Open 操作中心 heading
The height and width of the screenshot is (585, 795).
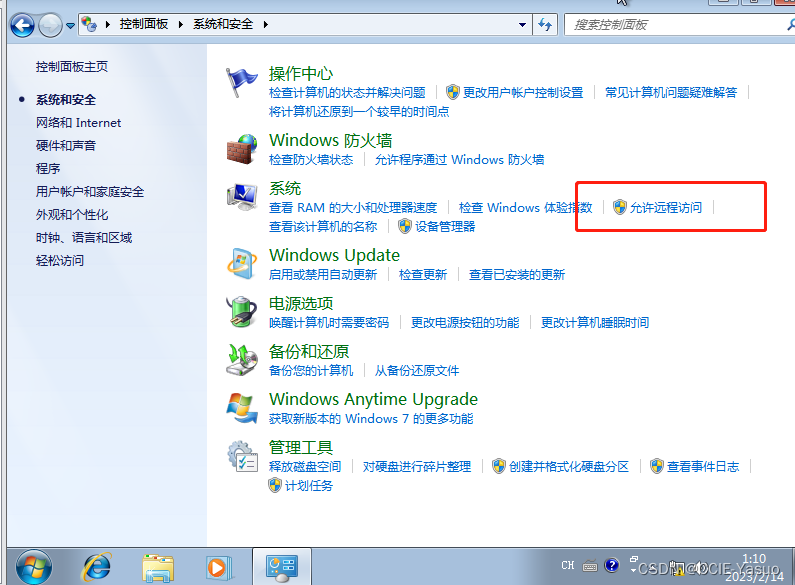coord(301,74)
